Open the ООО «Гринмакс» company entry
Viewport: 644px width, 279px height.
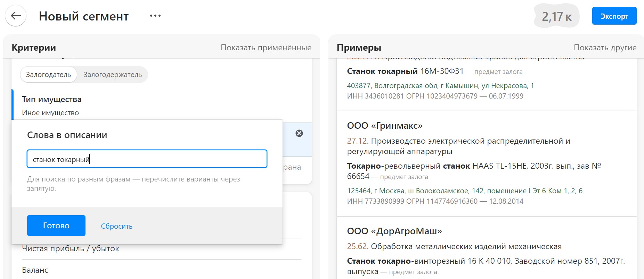[x=384, y=126]
